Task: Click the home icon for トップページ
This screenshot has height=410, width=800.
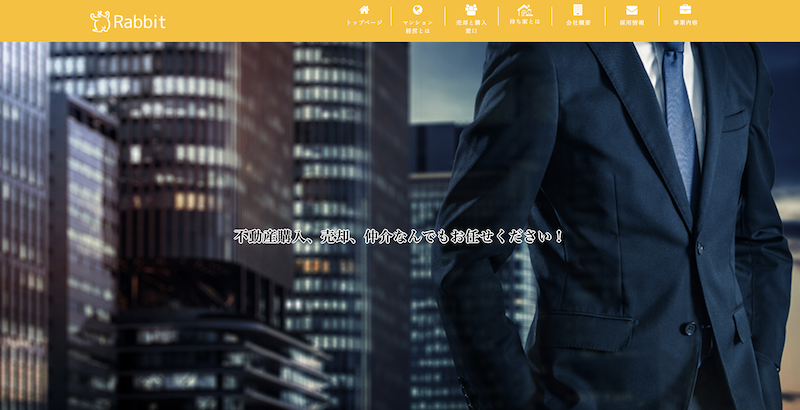Action: click(364, 10)
